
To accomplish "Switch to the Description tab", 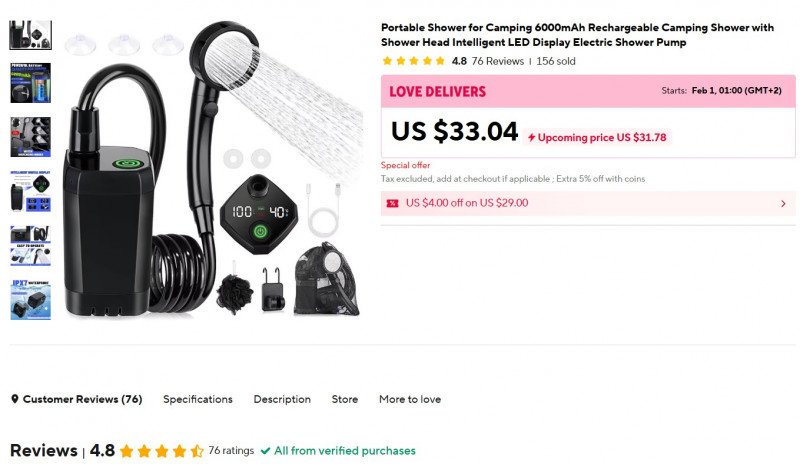I will coord(282,399).
